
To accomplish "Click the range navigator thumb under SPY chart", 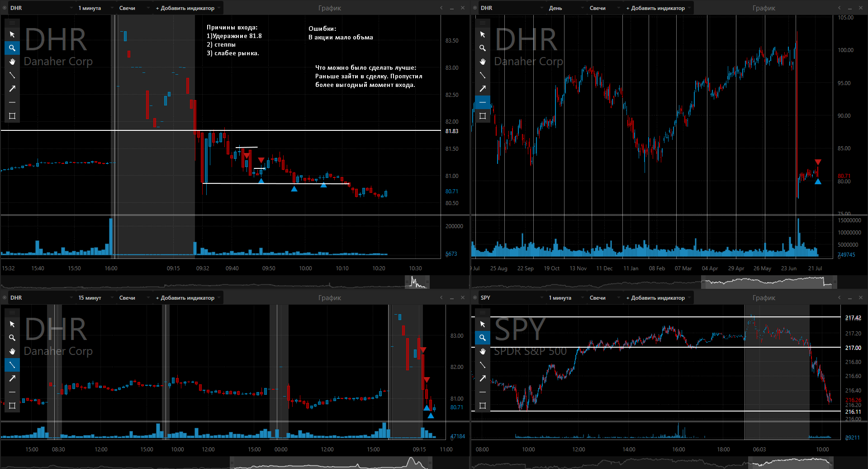I will [x=791, y=463].
